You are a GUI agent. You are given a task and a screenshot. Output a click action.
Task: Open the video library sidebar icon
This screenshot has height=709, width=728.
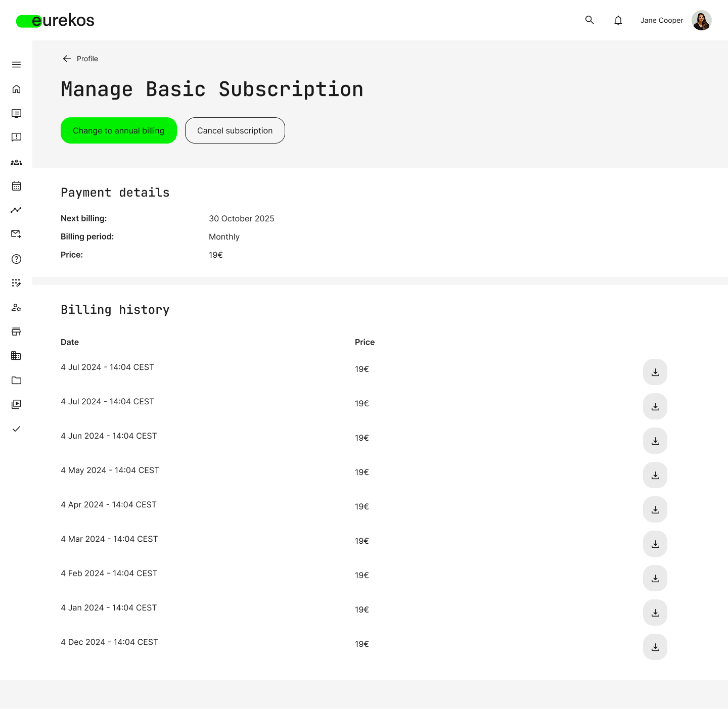point(16,404)
